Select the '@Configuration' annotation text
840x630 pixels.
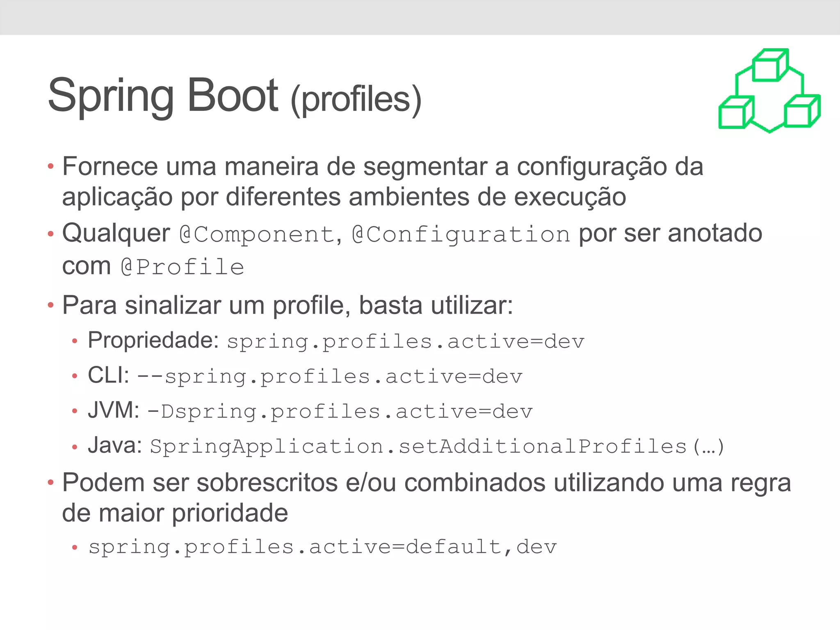tap(461, 235)
